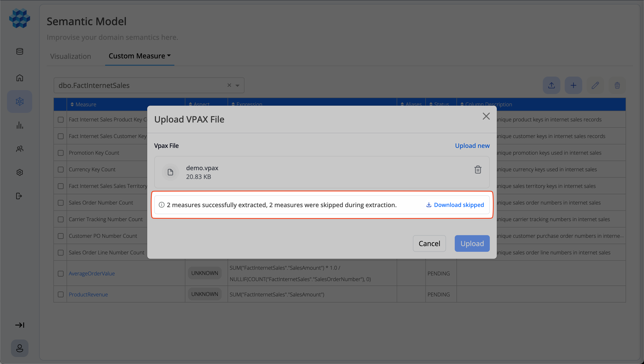
Task: Click the Upload new link
Action: pos(472,145)
